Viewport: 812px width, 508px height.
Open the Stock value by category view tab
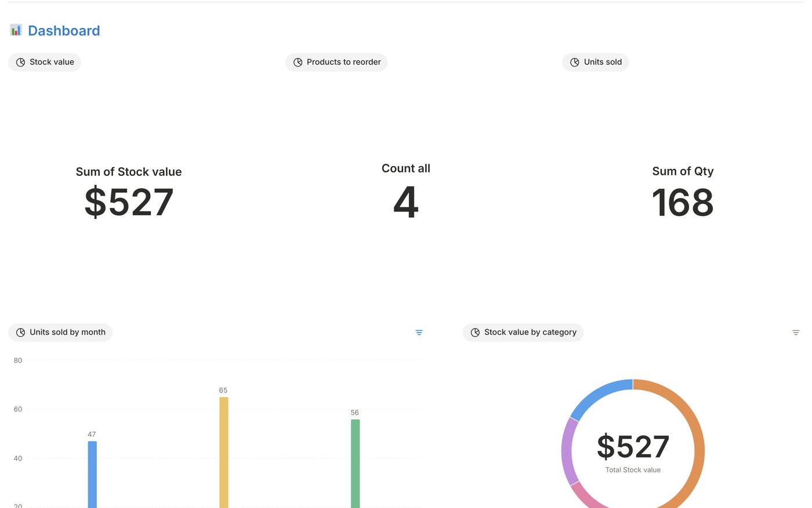click(x=523, y=332)
